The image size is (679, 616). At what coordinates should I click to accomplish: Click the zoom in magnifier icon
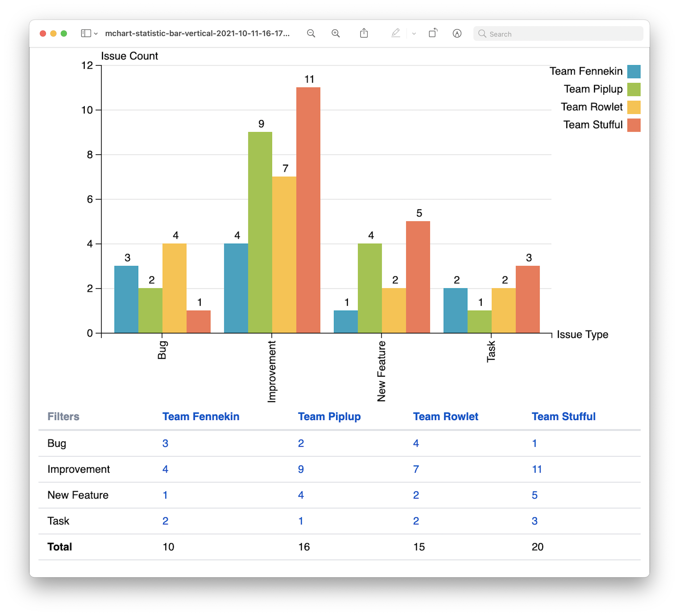click(336, 33)
